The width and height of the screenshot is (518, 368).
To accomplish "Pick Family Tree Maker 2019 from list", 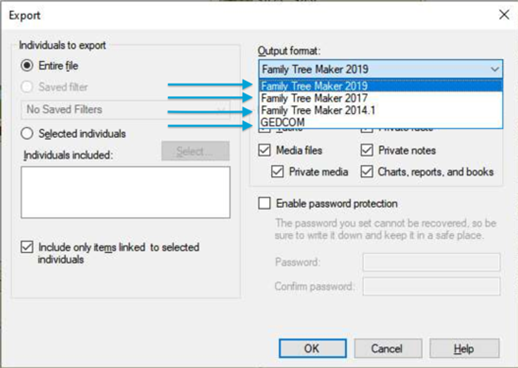I will coord(380,86).
